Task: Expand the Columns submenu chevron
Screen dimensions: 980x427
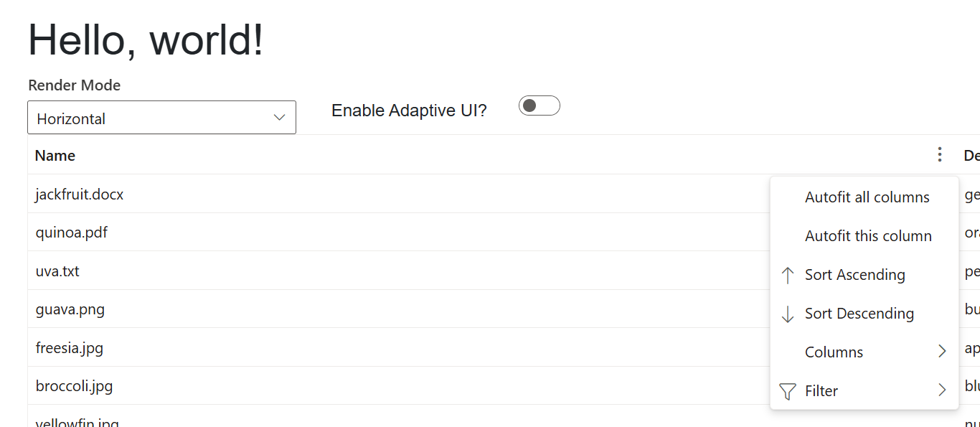Action: 942,352
